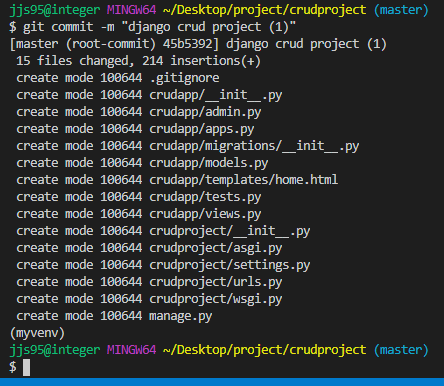Select the 'crudapp/admin.py' line
Screen dimensions: 444x386
(x=139, y=112)
